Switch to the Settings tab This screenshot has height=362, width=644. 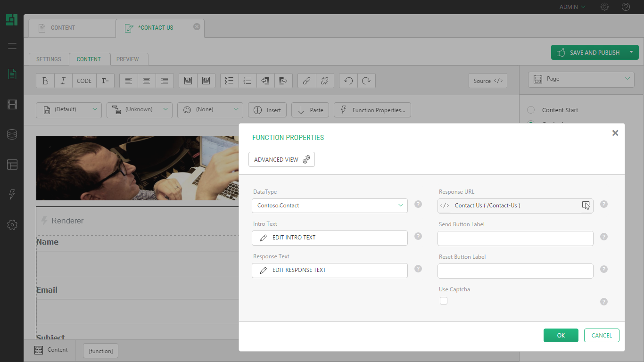[49, 59]
